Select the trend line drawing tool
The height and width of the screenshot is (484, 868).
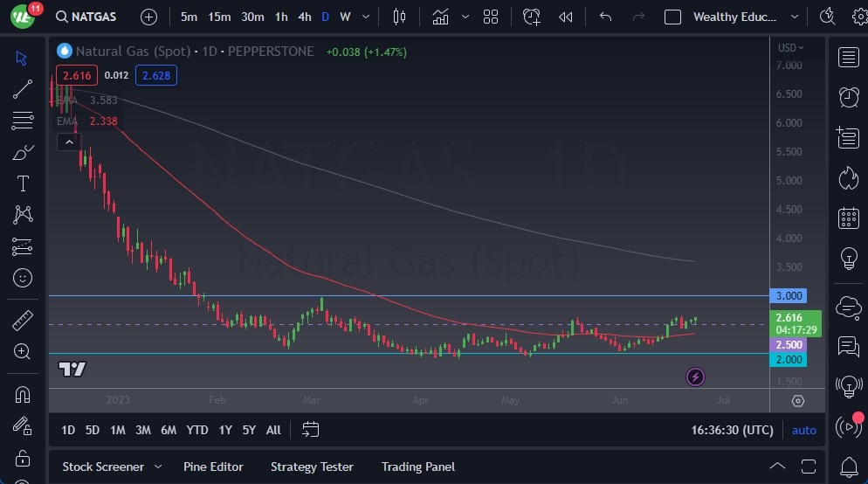23,88
